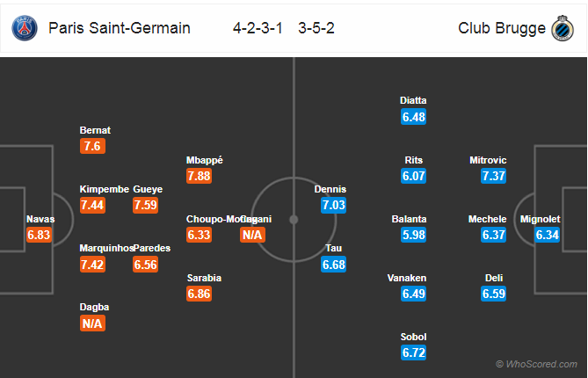This screenshot has height=378, width=588.
Task: Click player name Kimpembe
Action: (105, 189)
